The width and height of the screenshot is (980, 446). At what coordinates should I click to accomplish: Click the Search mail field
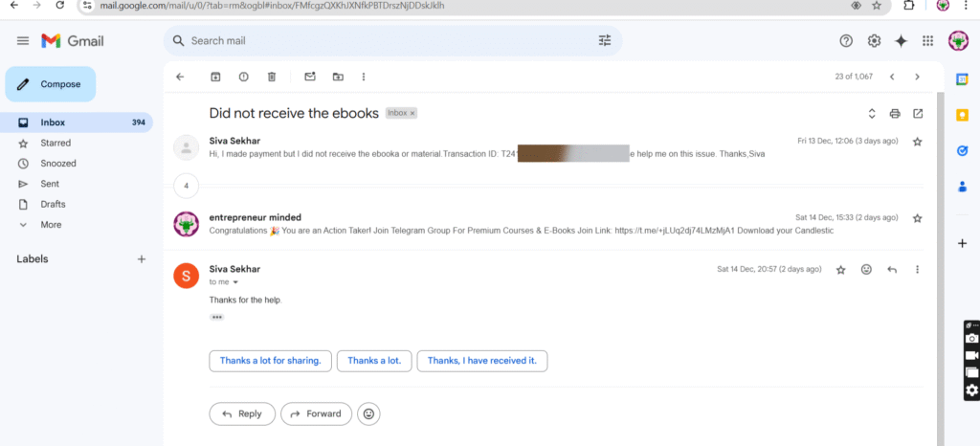point(383,41)
